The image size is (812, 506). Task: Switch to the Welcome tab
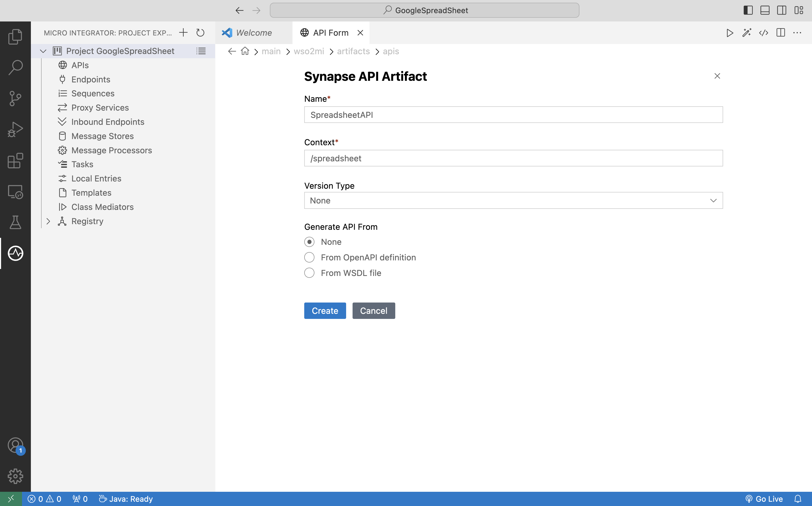point(253,33)
